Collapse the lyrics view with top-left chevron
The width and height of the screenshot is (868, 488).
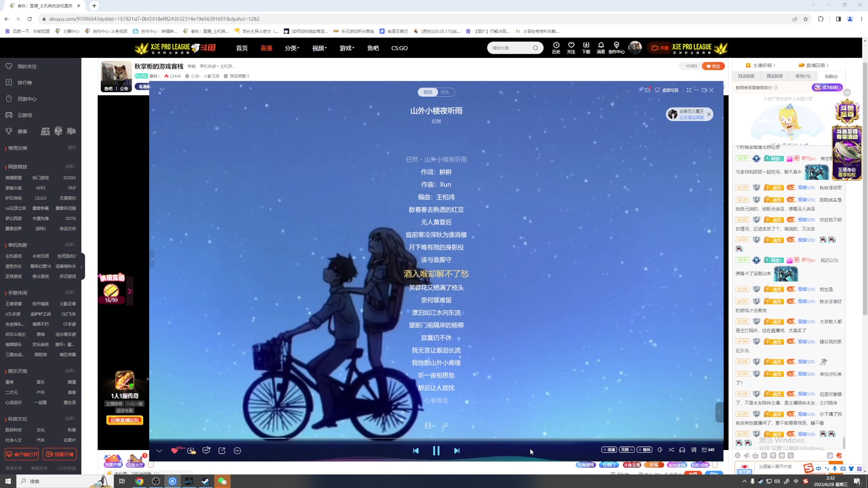click(162, 89)
